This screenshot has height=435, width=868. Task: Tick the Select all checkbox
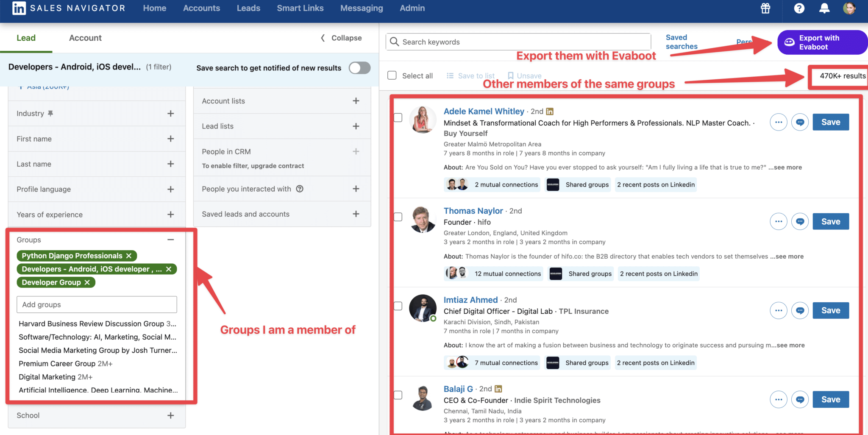(392, 75)
